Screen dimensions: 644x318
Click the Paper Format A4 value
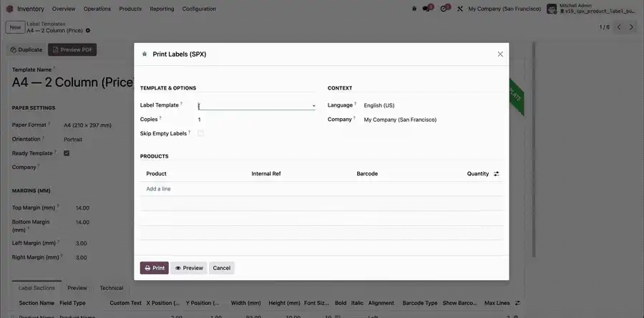pyautogui.click(x=87, y=125)
